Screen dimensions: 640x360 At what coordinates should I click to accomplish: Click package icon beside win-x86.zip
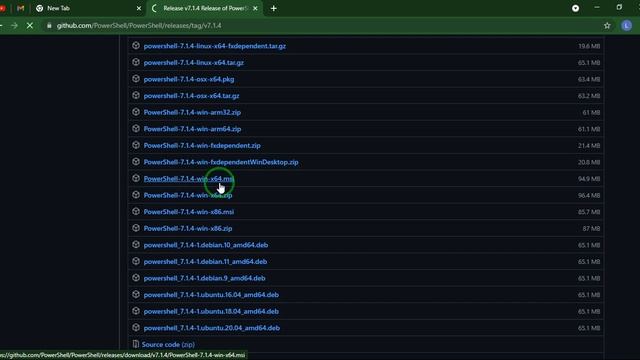[x=136, y=228]
